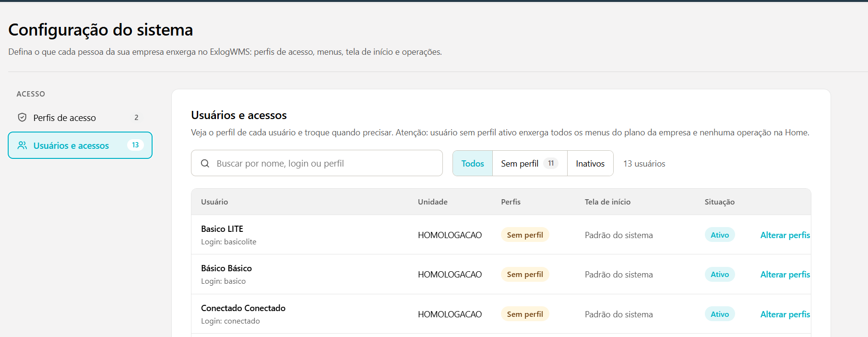Click the Sem perfil badge for Basico LITE

(x=525, y=235)
